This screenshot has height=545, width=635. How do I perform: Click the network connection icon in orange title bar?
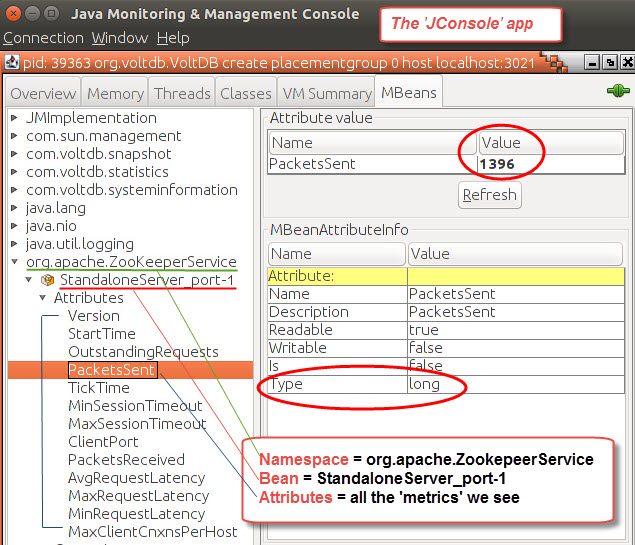[554, 62]
